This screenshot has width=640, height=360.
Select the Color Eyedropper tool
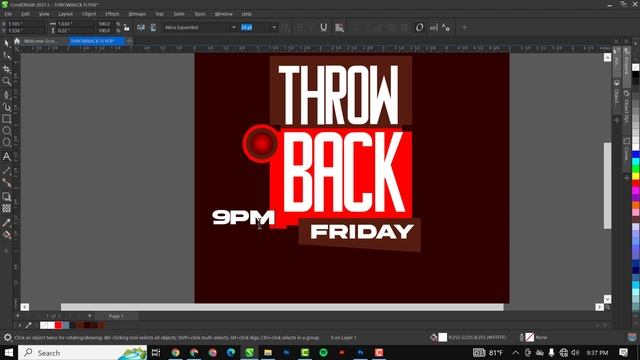7,222
